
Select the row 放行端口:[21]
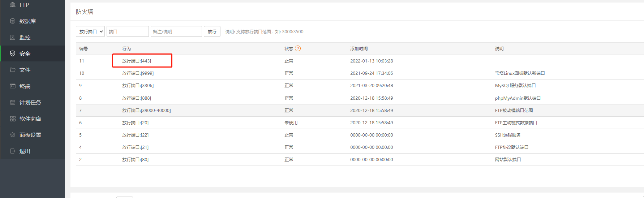coord(360,147)
